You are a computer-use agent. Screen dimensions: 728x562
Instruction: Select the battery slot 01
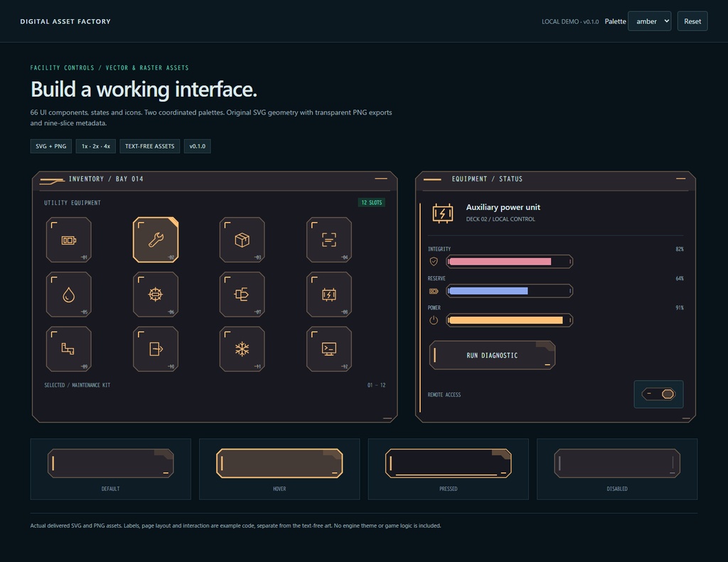tap(69, 240)
